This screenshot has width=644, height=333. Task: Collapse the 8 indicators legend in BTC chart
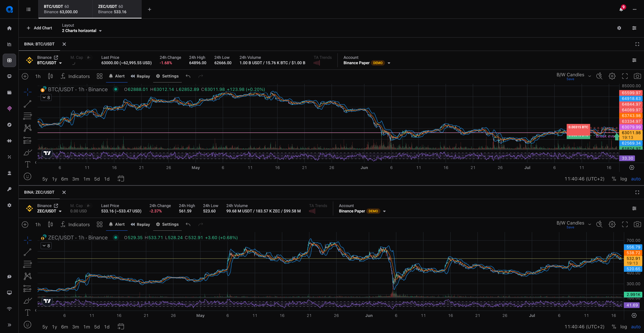(x=46, y=97)
